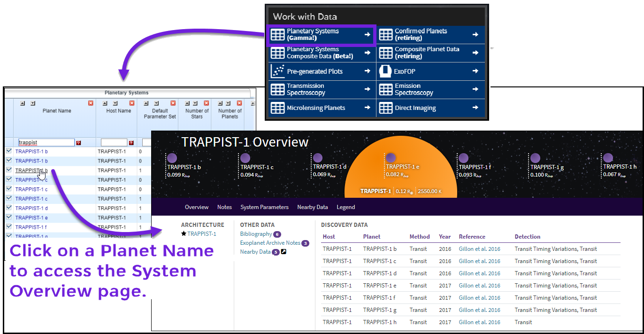
Task: Open the Bibliography link
Action: [256, 234]
